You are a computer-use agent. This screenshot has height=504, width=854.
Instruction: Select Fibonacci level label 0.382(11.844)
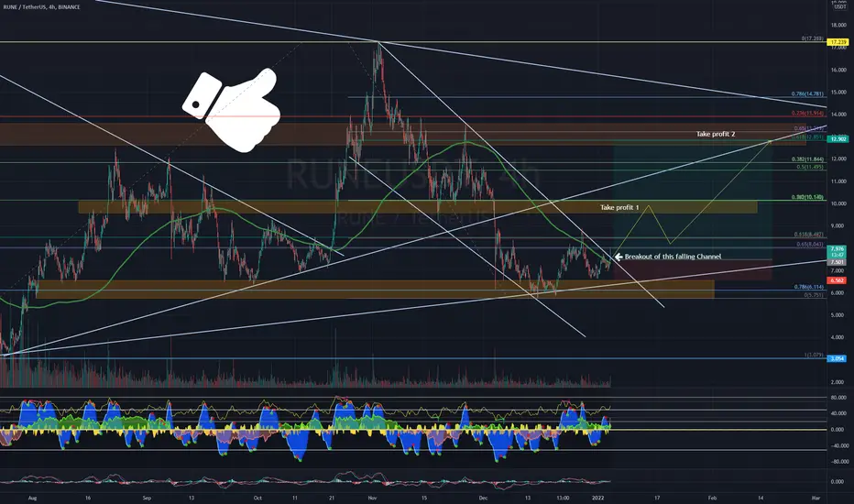point(807,159)
